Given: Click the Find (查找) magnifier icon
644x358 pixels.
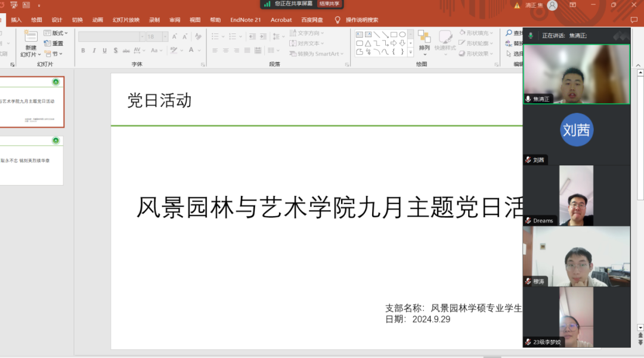Looking at the screenshot, I should 509,33.
